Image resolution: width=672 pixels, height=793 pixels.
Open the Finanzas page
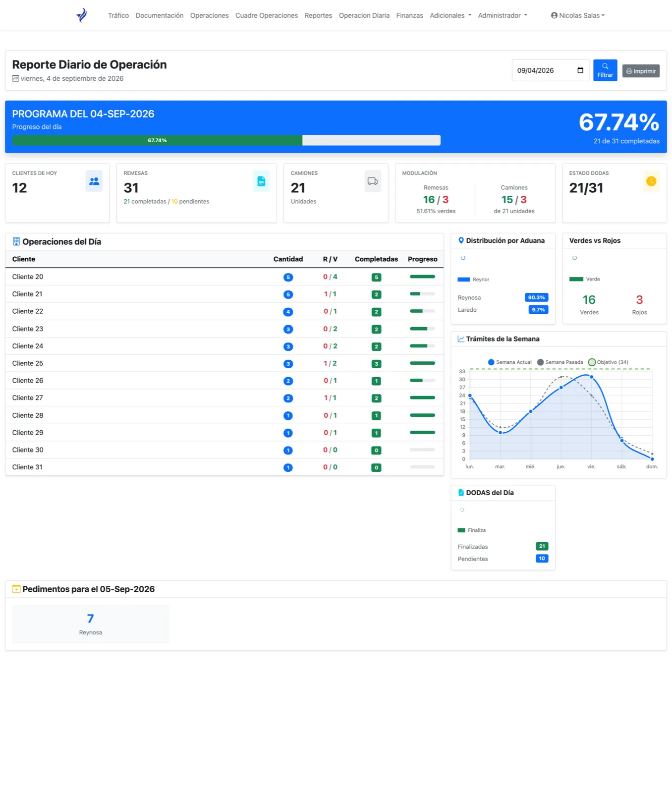pyautogui.click(x=410, y=15)
